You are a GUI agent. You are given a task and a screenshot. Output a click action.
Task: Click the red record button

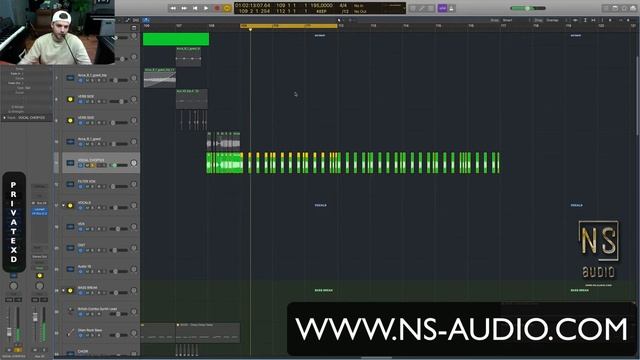tap(217, 8)
